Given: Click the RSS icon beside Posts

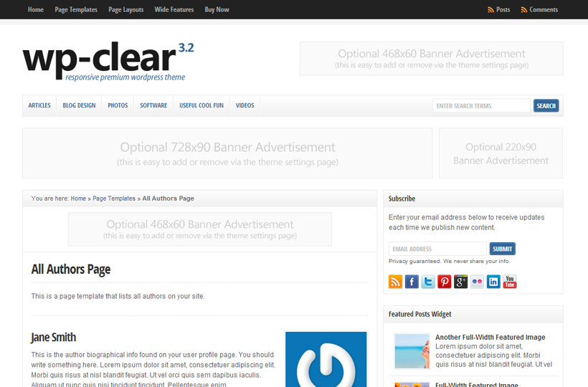Looking at the screenshot, I should point(490,10).
